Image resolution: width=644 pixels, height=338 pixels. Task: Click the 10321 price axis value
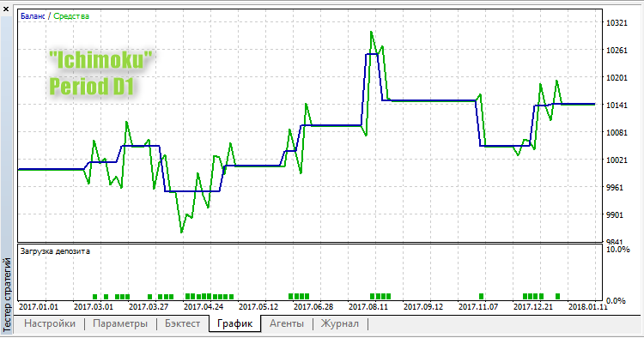(x=617, y=23)
